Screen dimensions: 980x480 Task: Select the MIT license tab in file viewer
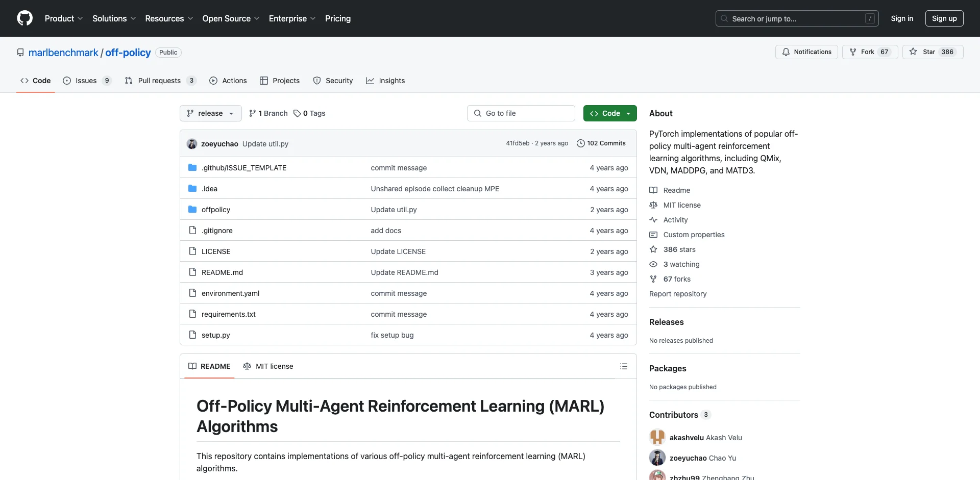pos(268,366)
